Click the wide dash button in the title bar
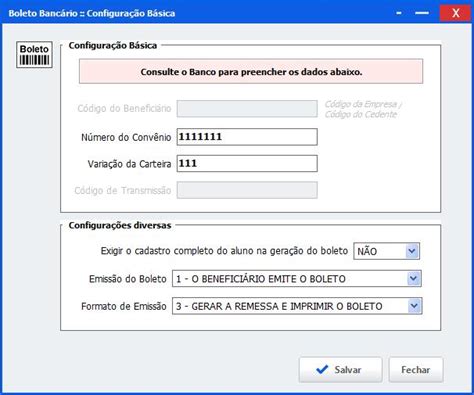Screen dimensions: 474x395 click(422, 13)
